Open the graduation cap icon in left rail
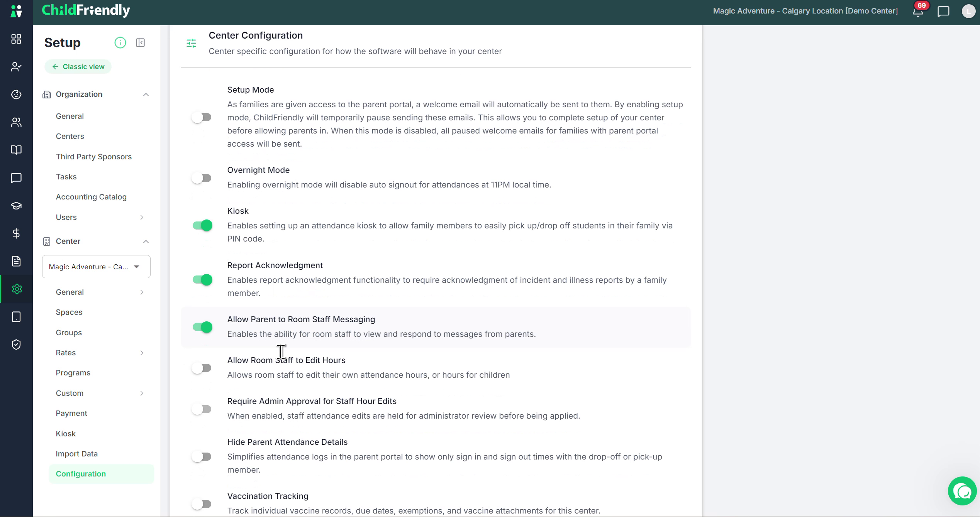Image resolution: width=980 pixels, height=517 pixels. [16, 206]
